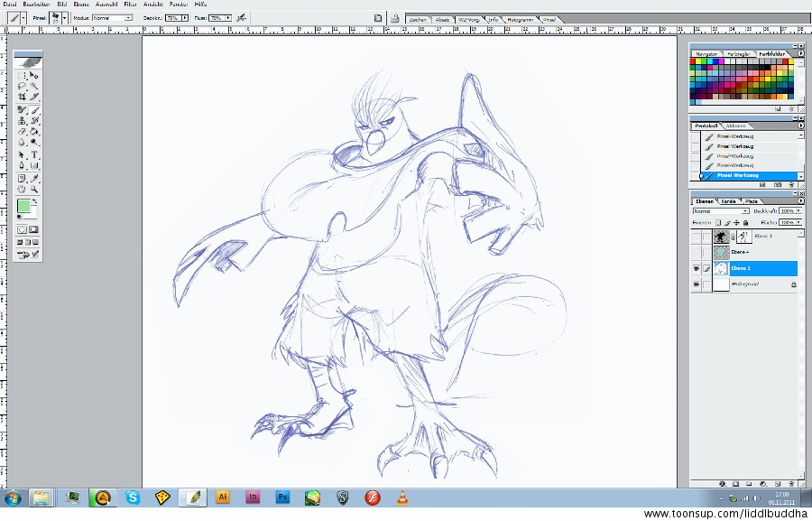Image resolution: width=812 pixels, height=521 pixels.
Task: Select the Eraser tool
Action: click(23, 131)
